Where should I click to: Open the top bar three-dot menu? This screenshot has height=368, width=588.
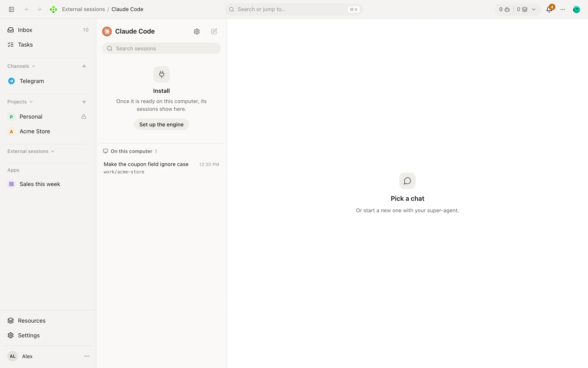tap(563, 9)
